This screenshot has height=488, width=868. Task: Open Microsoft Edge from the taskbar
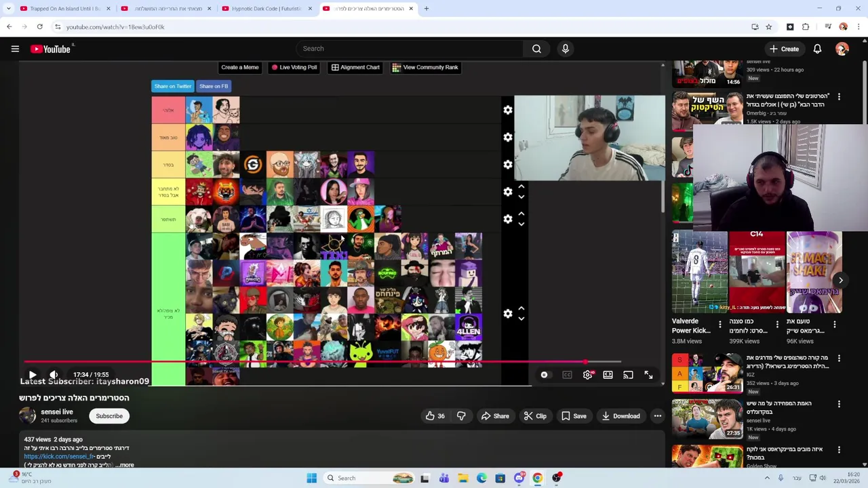tap(481, 478)
